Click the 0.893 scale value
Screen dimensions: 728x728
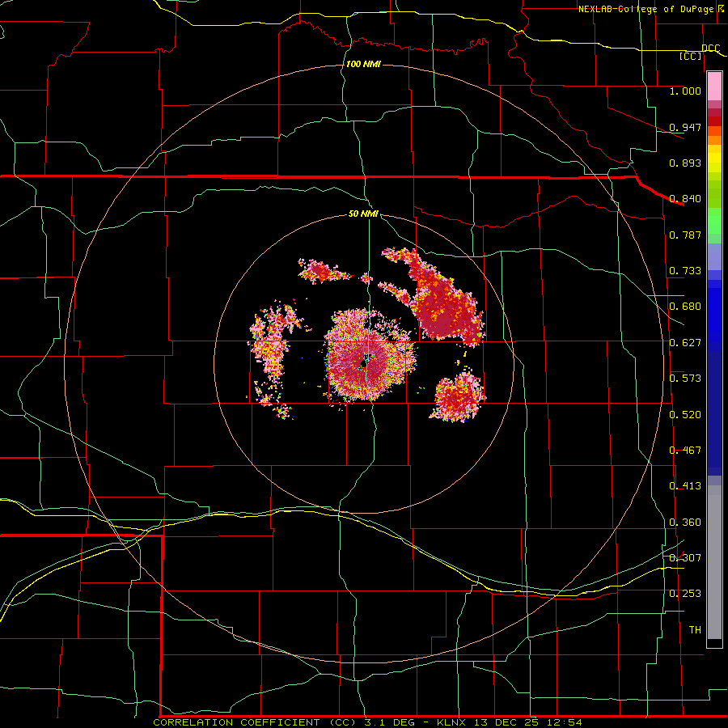click(x=685, y=163)
